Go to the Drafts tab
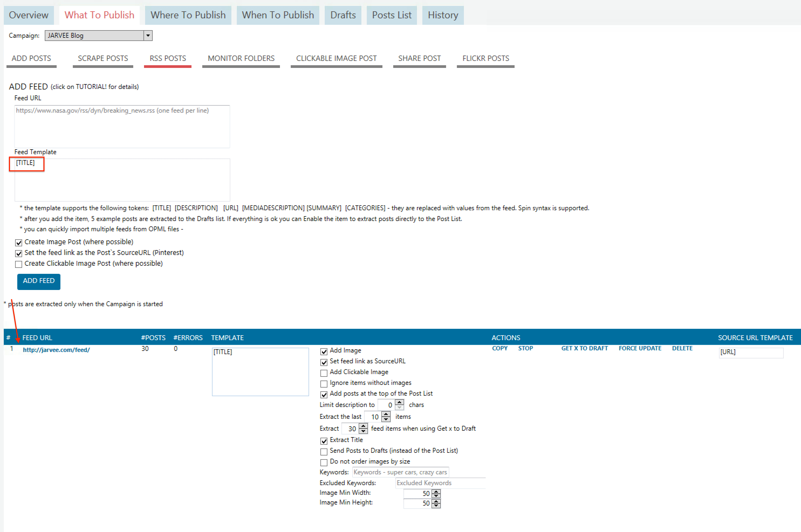The width and height of the screenshot is (801, 532). coord(343,15)
